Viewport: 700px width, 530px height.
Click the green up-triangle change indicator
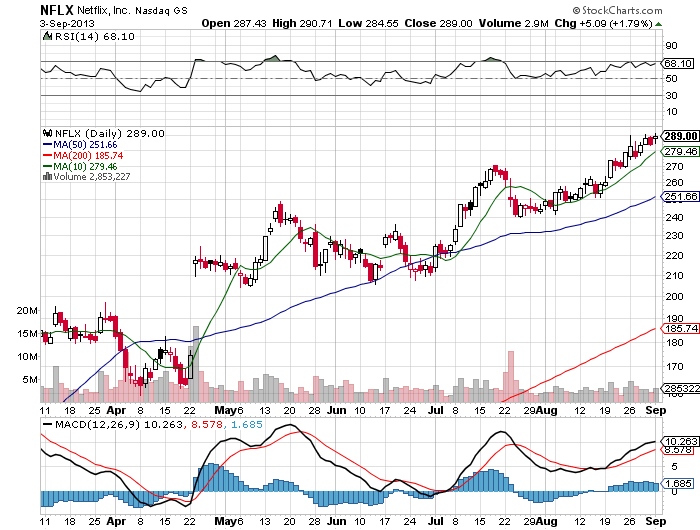pyautogui.click(x=658, y=24)
